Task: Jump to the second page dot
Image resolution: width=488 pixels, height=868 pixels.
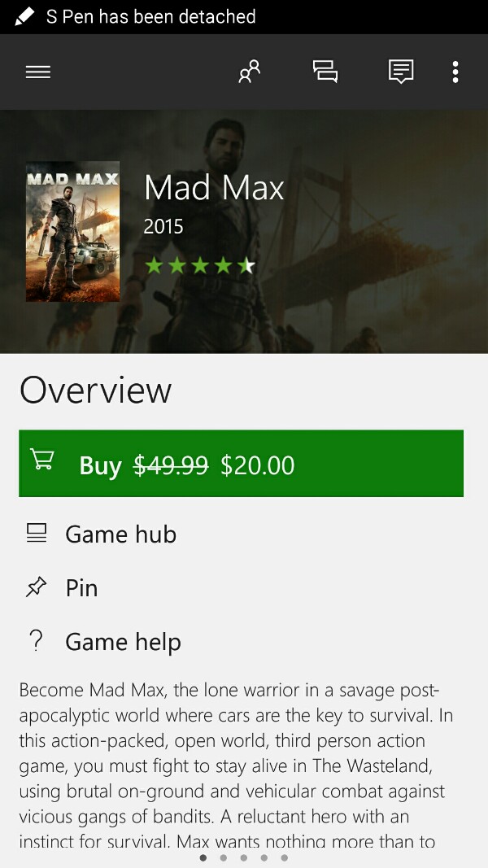Action: coord(223,857)
